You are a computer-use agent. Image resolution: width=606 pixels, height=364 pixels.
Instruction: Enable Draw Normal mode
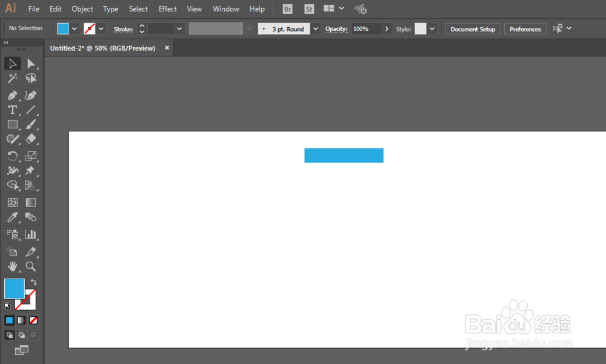tap(10, 335)
